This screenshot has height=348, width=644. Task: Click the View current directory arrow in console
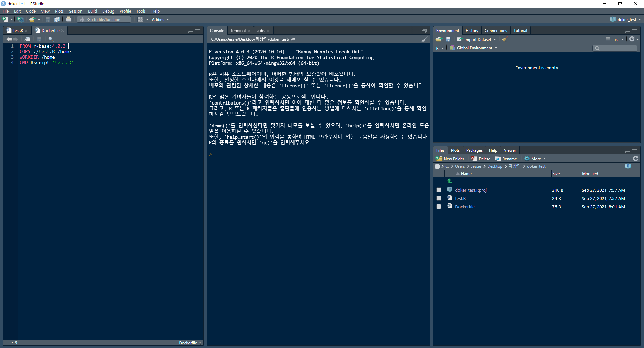click(x=293, y=39)
